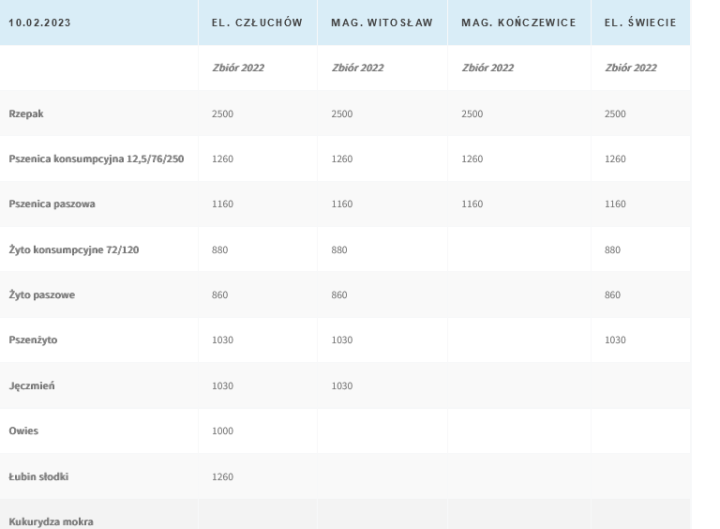Select the EL. CZŁUCHÓW column header
Viewport: 720px width, 529px height.
point(257,22)
